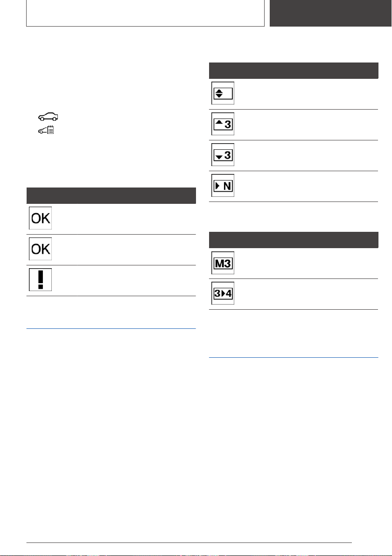
Task: Click the M3 manual gear icon
Action: click(x=223, y=263)
